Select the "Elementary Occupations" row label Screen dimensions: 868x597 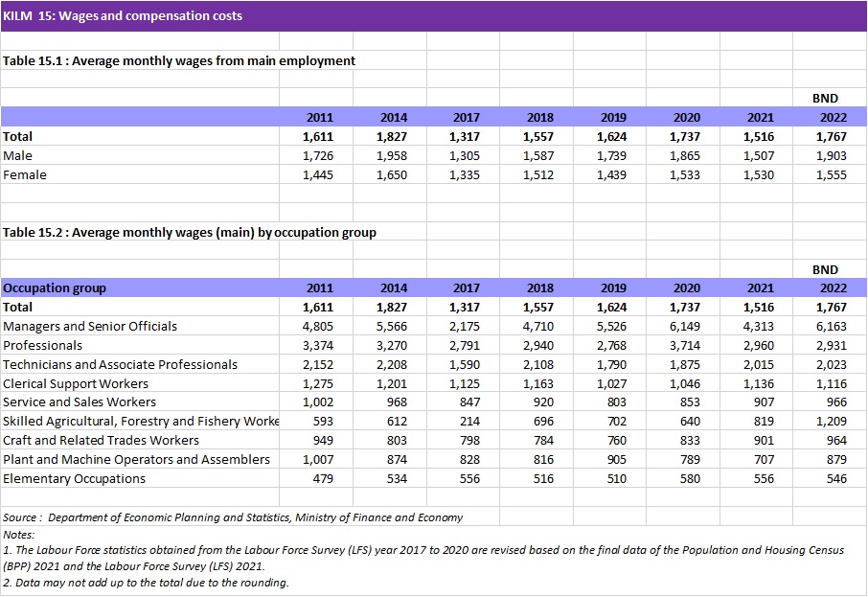coord(75,478)
